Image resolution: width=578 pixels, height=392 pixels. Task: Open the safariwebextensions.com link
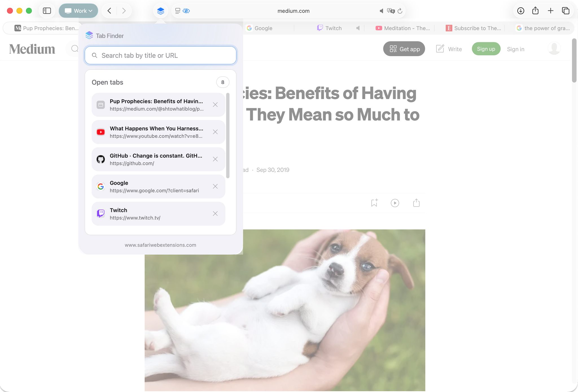[160, 245]
